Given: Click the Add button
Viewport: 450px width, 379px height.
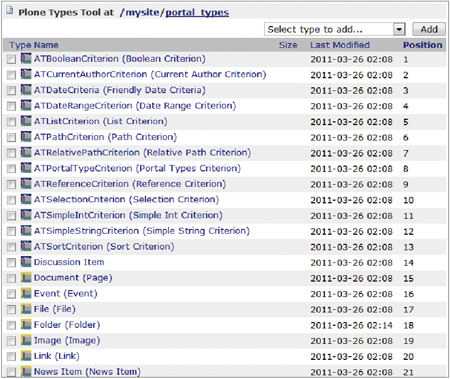Looking at the screenshot, I should click(429, 29).
